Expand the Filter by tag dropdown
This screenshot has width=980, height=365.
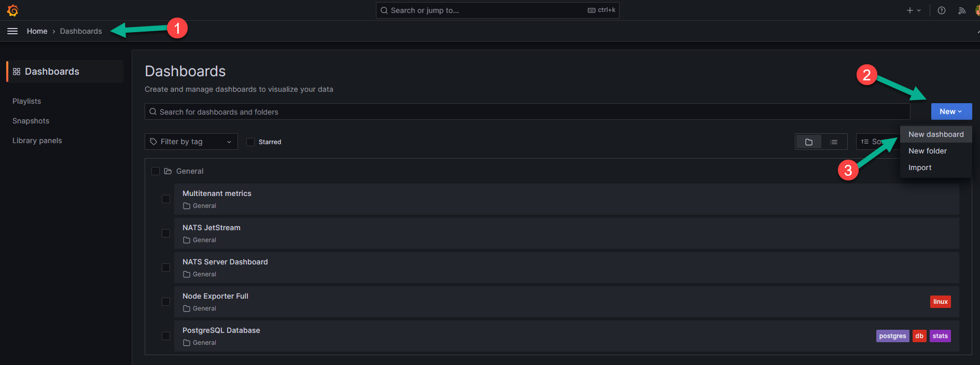pos(191,142)
